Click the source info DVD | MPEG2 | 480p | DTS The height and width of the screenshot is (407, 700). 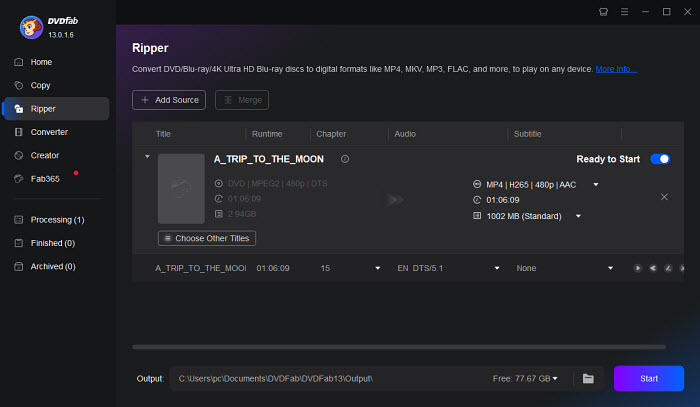(x=277, y=183)
